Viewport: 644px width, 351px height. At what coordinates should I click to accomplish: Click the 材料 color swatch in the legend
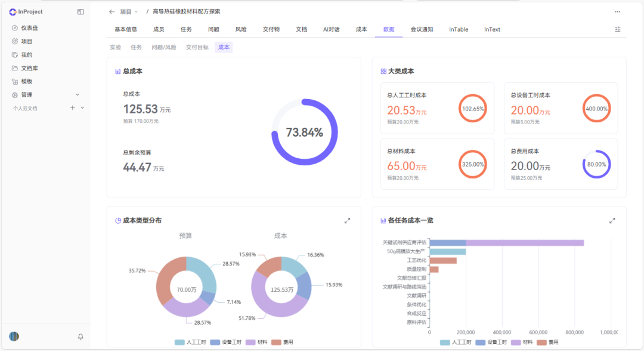[x=250, y=342]
